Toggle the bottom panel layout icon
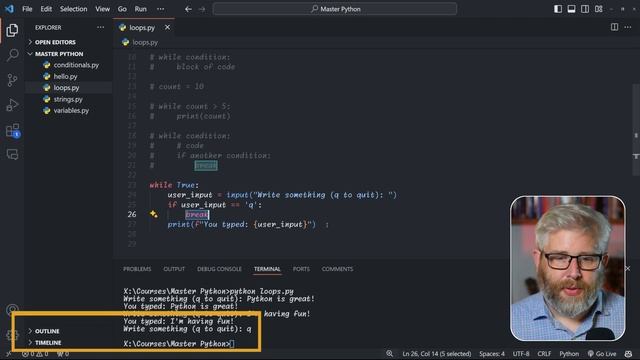Viewport: 640px width, 360px height. click(x=571, y=9)
